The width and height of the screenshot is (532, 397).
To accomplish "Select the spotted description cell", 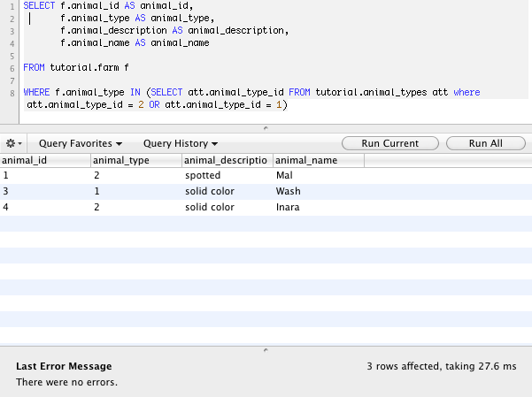I will coord(227,175).
